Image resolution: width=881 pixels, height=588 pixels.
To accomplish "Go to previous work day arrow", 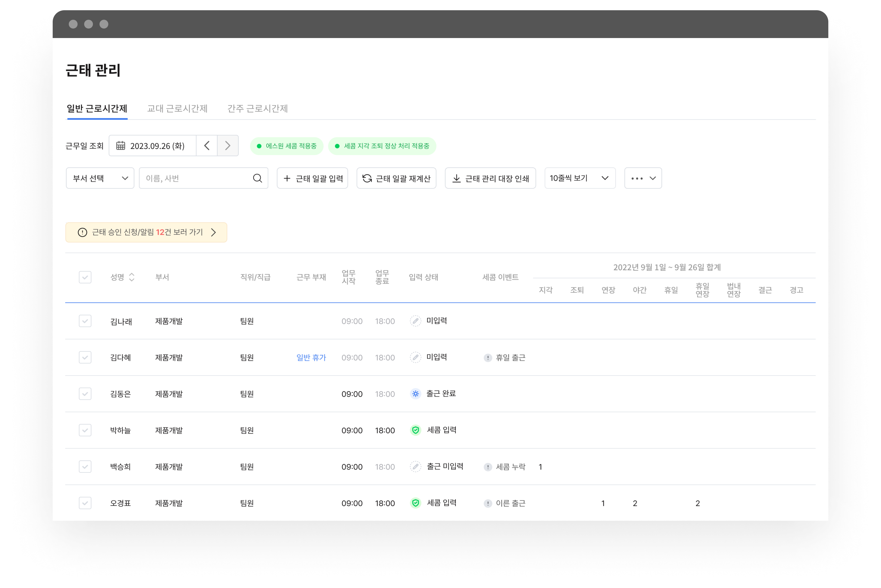I will click(207, 146).
